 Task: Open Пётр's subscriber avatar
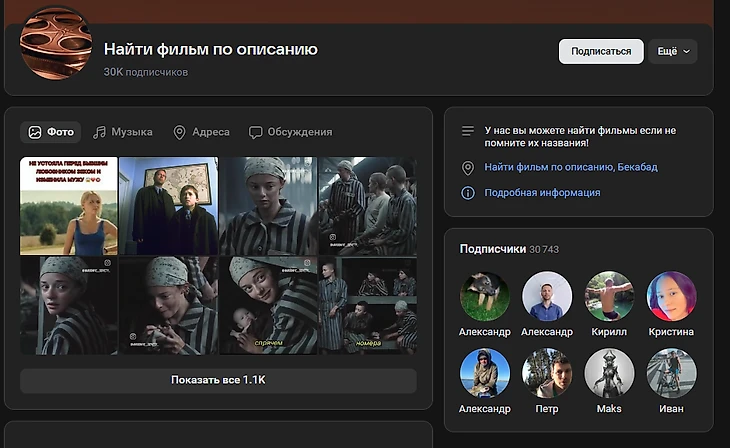click(547, 373)
